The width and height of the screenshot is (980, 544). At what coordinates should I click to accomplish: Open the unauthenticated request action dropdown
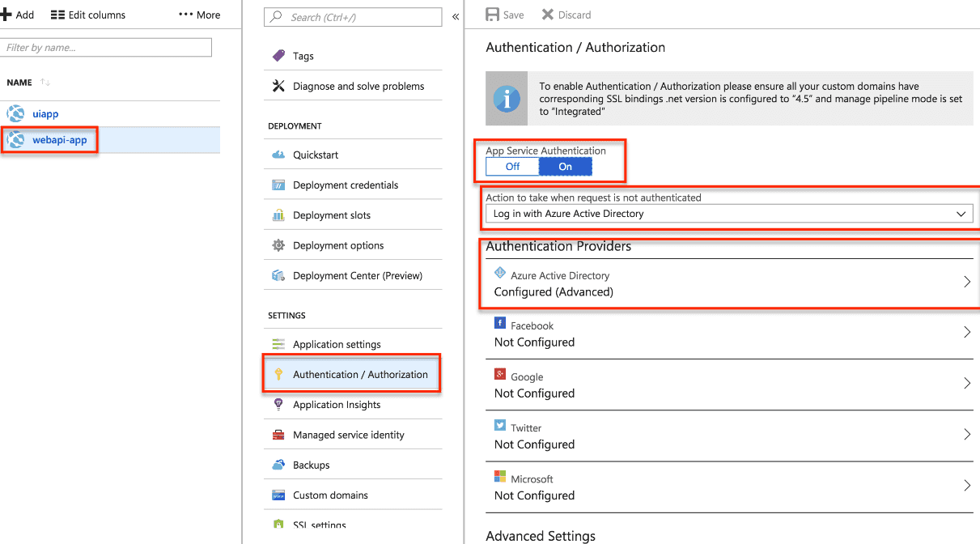tap(729, 214)
